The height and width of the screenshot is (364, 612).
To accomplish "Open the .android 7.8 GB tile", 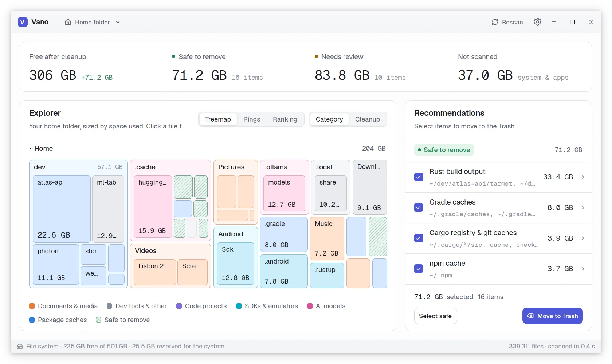I will click(284, 271).
